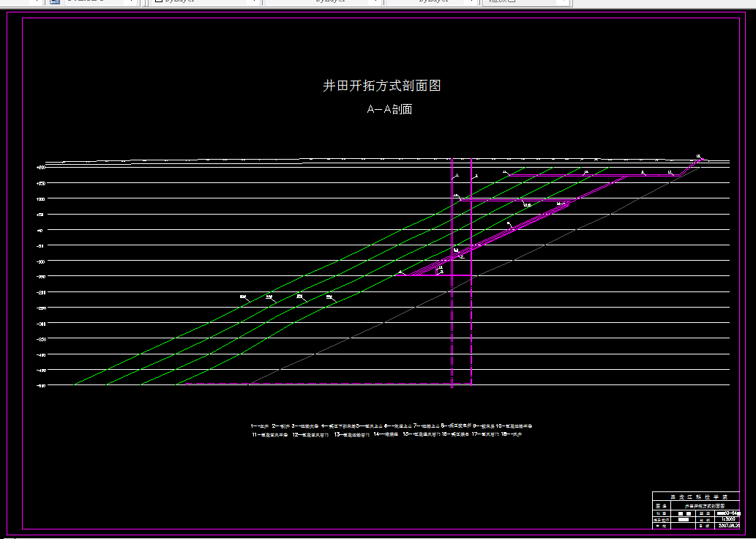Select the first legend line starting with 1

click(x=392, y=426)
